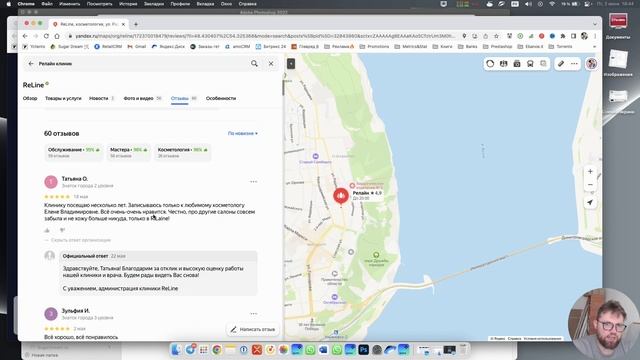Click the red Релайн map pin
This screenshot has height=360, width=640.
(x=341, y=197)
